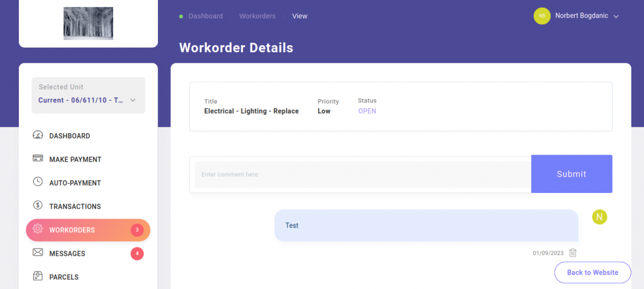This screenshot has height=289, width=644.
Task: Click the Back to Website button
Action: (592, 272)
